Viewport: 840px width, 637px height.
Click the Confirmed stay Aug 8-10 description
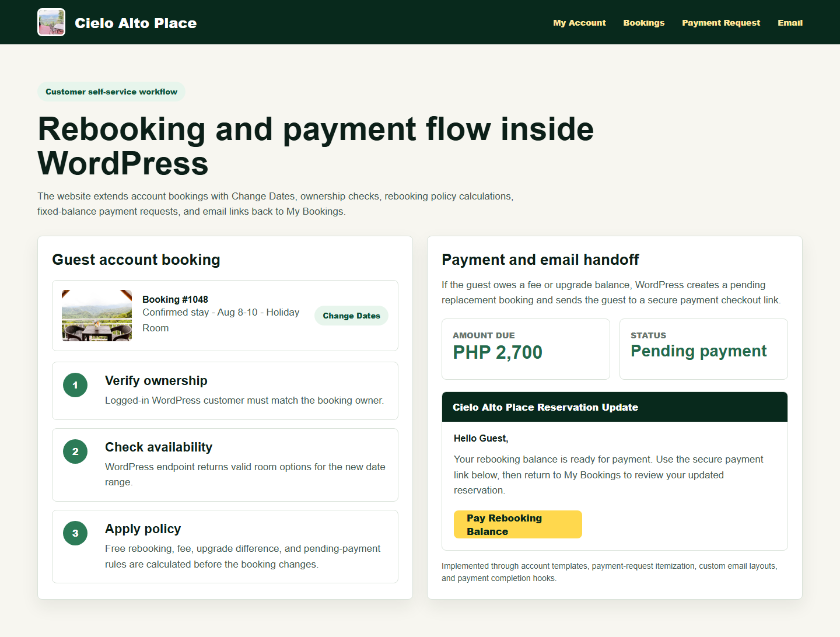tap(221, 320)
